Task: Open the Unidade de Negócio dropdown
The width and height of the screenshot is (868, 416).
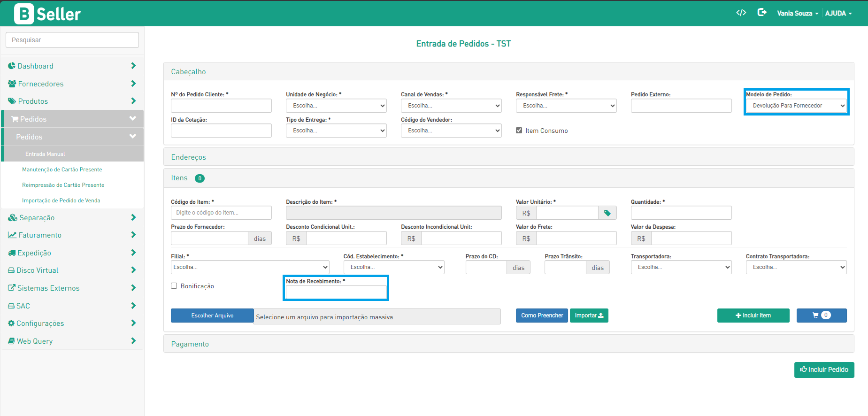Action: pos(336,106)
